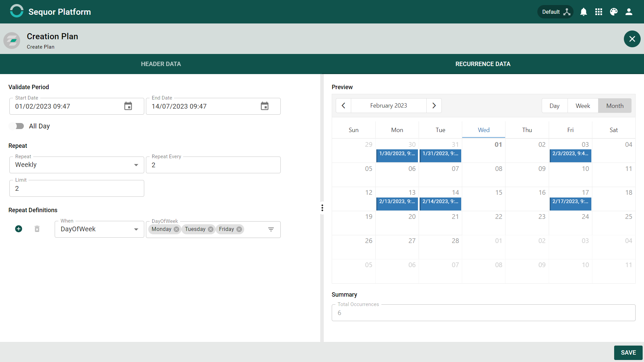This screenshot has height=362, width=644.
Task: Remove the Tuesday chip
Action: (211, 229)
